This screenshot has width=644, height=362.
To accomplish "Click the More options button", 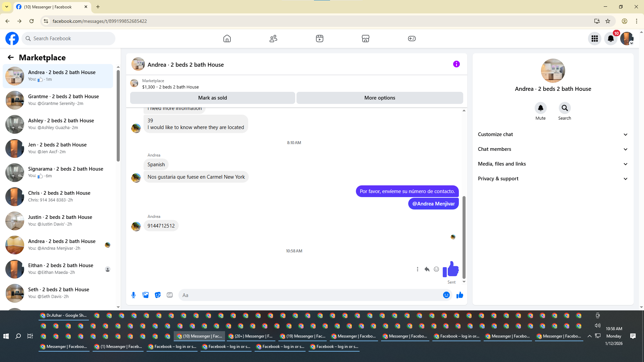I will [x=380, y=98].
